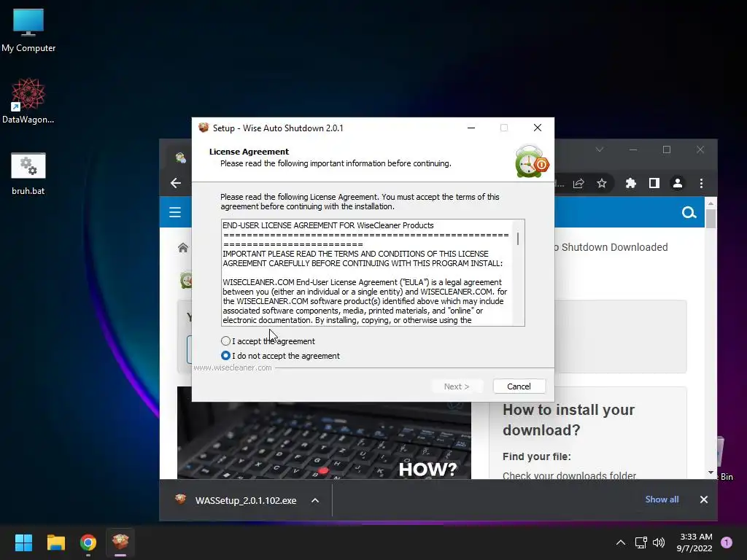This screenshot has height=560, width=747.
Task: Open the website search magnifier
Action: pyautogui.click(x=689, y=212)
